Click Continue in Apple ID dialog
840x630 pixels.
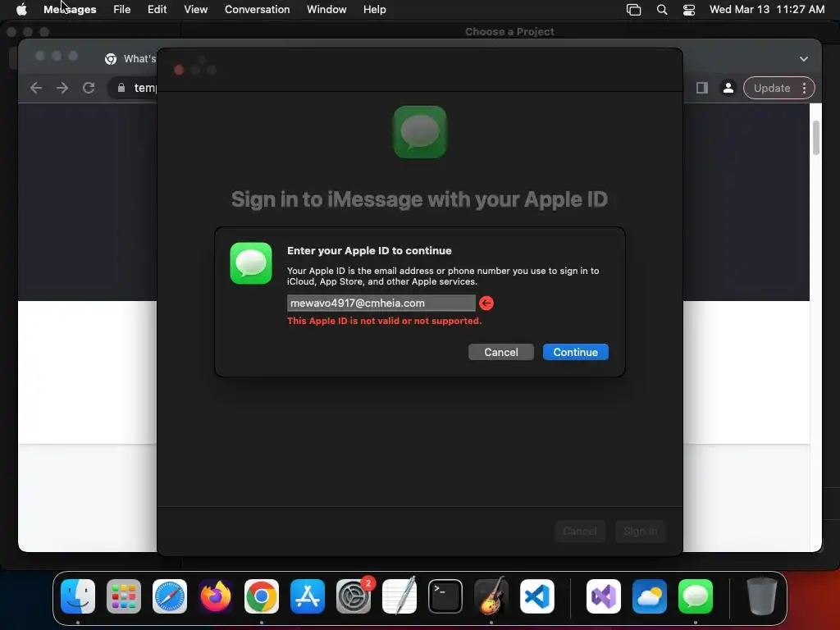pyautogui.click(x=575, y=352)
